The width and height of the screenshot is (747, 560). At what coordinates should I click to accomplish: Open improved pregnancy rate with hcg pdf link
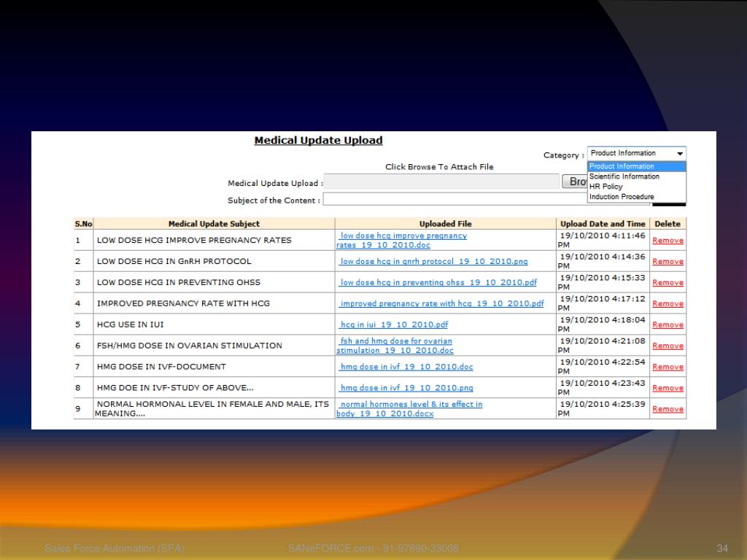click(441, 303)
